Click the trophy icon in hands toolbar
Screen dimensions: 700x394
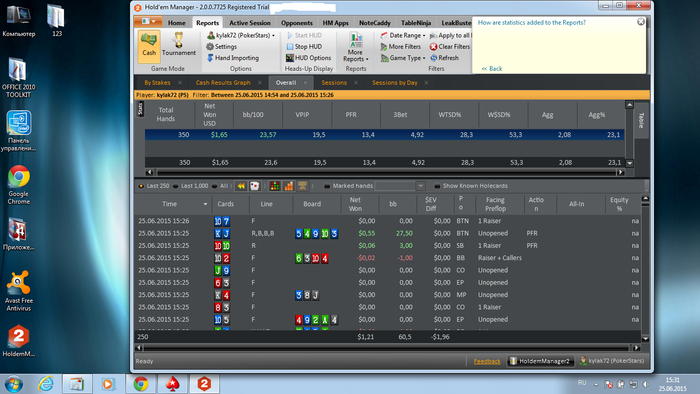tap(303, 186)
